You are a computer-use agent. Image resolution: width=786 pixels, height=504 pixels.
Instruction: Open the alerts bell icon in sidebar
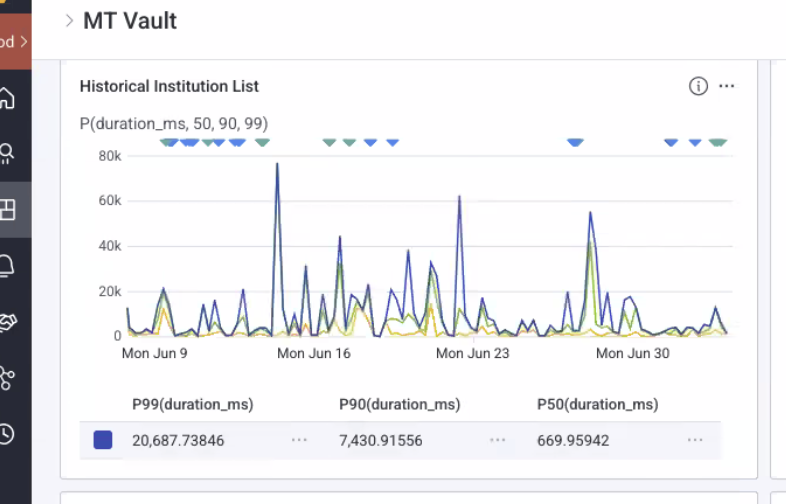coord(7,265)
